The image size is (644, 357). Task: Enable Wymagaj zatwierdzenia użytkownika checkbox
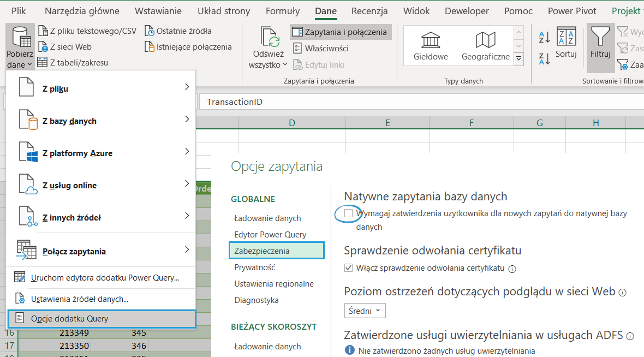click(x=348, y=213)
